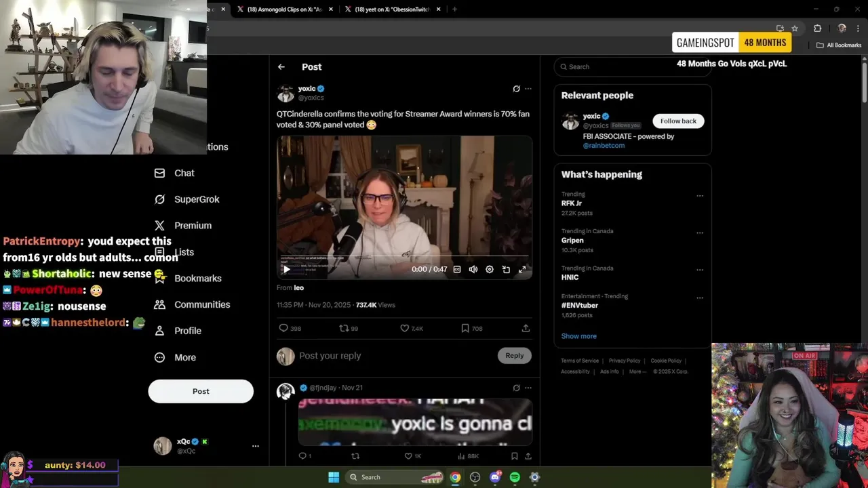Click the Post your reply field
The height and width of the screenshot is (488, 868).
click(395, 356)
